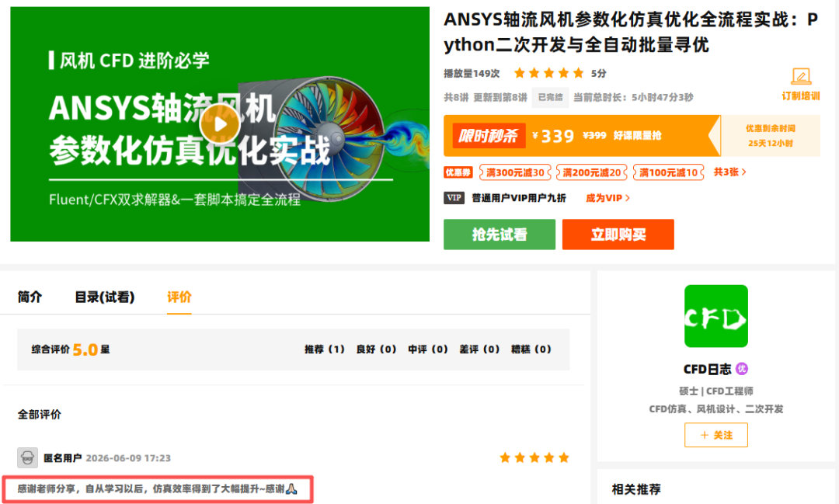Click the course title beginning with ANSYS轴流风机参数化仿真优化全流程实战
The height and width of the screenshot is (504, 839).
pos(631,32)
